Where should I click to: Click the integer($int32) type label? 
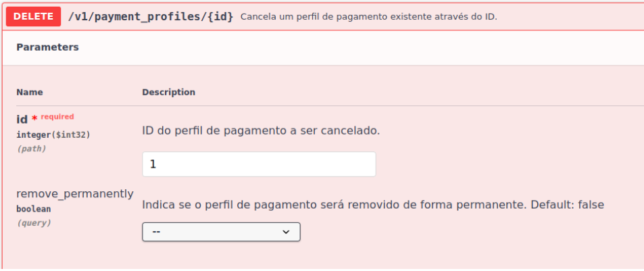53,134
